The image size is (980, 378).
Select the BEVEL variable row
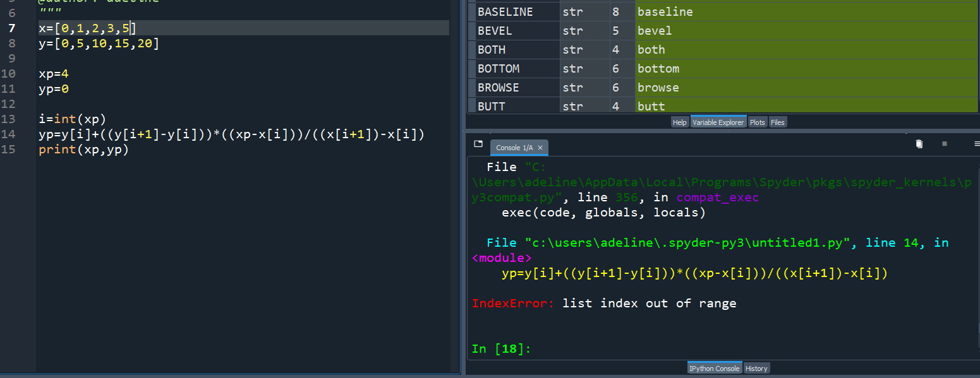tap(515, 30)
